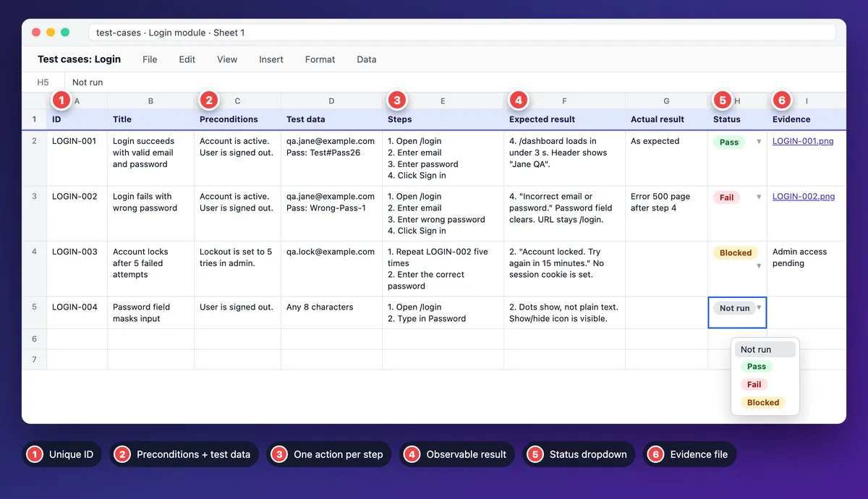Open the Format menu
Screen dimensions: 868x499
(x=320, y=59)
